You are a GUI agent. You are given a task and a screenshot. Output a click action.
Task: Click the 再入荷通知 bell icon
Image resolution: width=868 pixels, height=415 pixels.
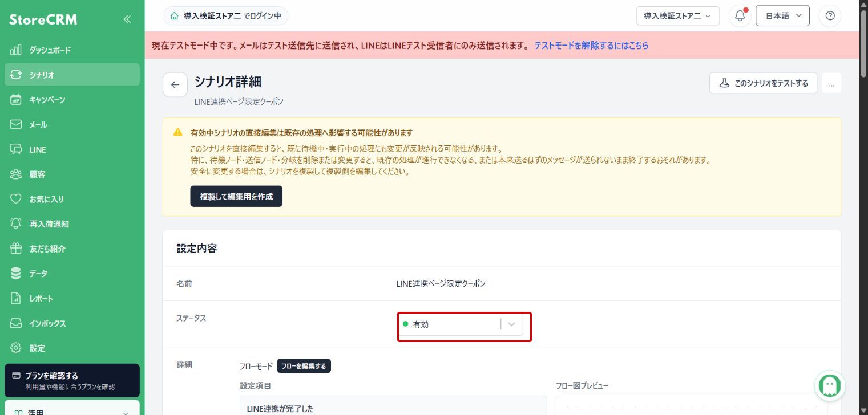click(x=16, y=224)
